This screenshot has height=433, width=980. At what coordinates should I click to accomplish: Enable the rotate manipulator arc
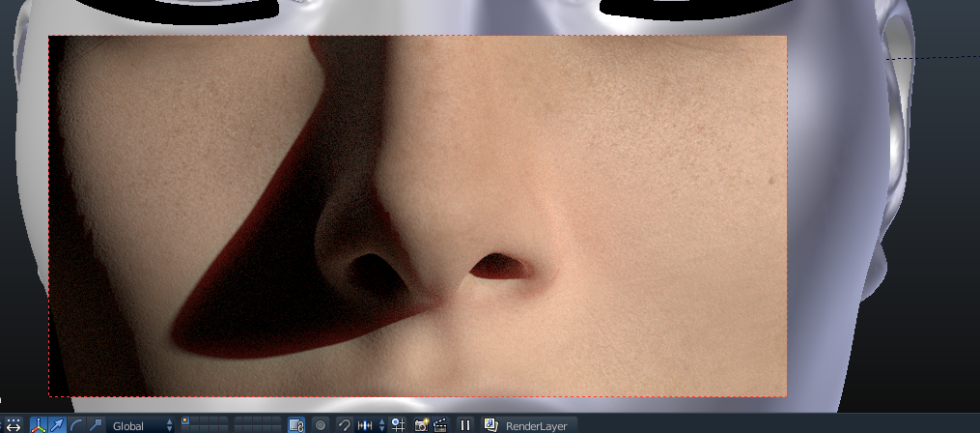76,425
